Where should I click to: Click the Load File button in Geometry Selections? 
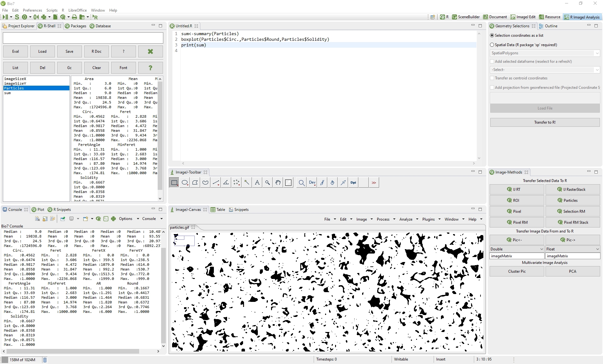pyautogui.click(x=545, y=108)
